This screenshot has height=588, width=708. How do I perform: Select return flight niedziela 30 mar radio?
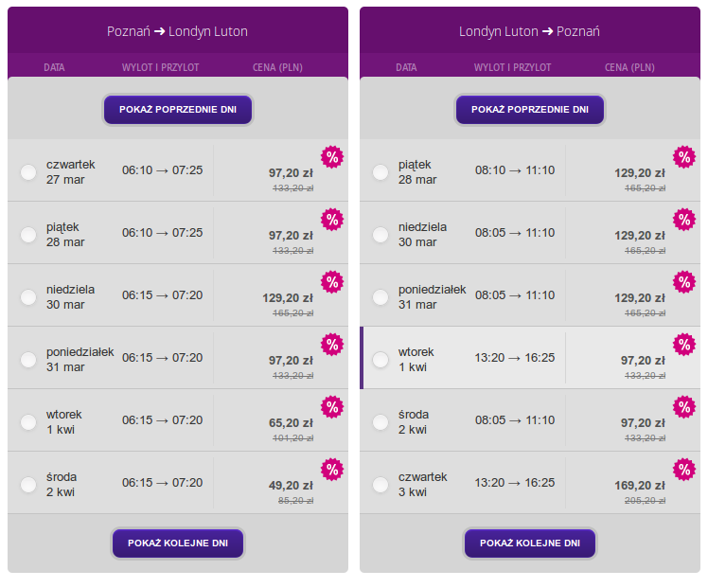coord(381,235)
